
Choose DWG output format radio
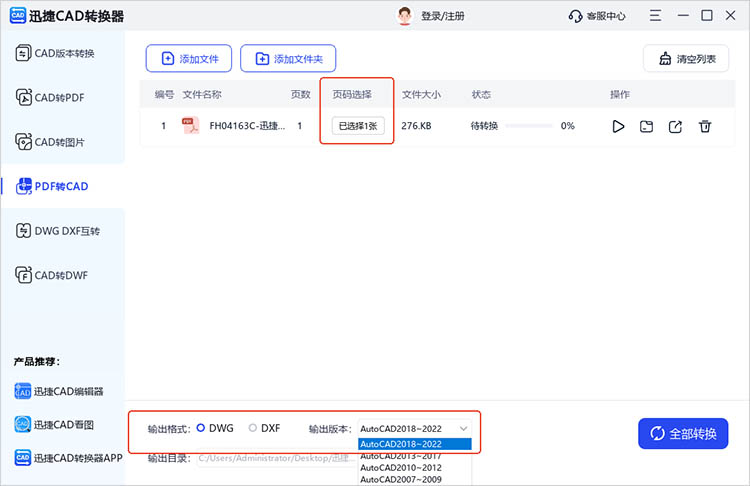pos(201,428)
